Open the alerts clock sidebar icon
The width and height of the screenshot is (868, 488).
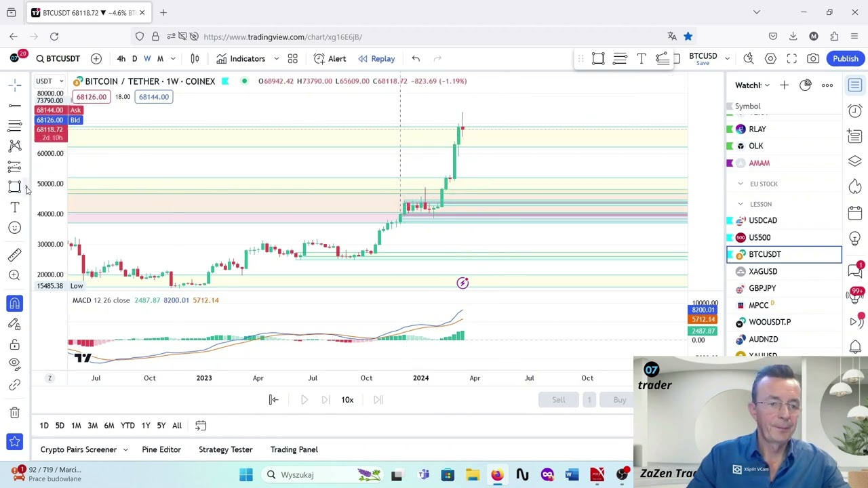tap(855, 110)
